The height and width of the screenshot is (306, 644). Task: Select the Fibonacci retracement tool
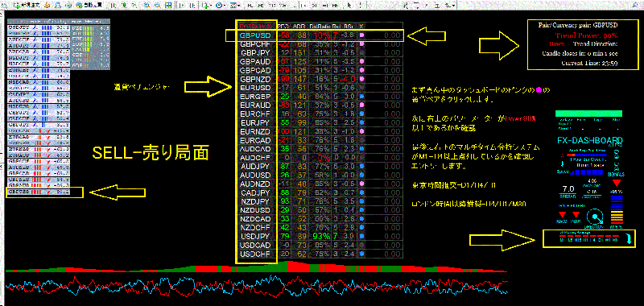pos(416,6)
